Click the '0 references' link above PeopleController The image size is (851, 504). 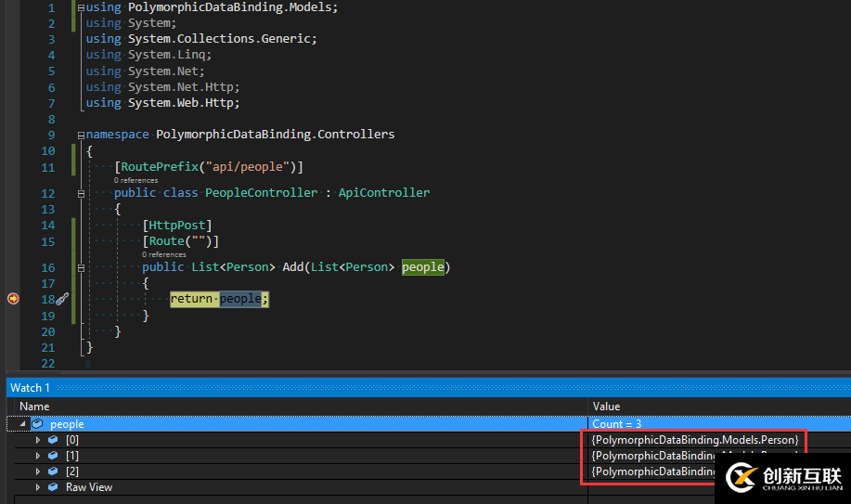(135, 180)
